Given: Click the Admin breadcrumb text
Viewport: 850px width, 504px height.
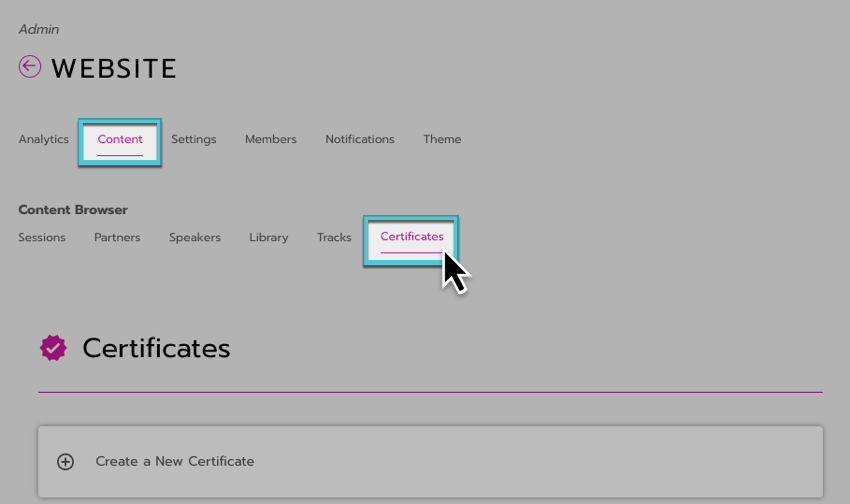Looking at the screenshot, I should [38, 29].
